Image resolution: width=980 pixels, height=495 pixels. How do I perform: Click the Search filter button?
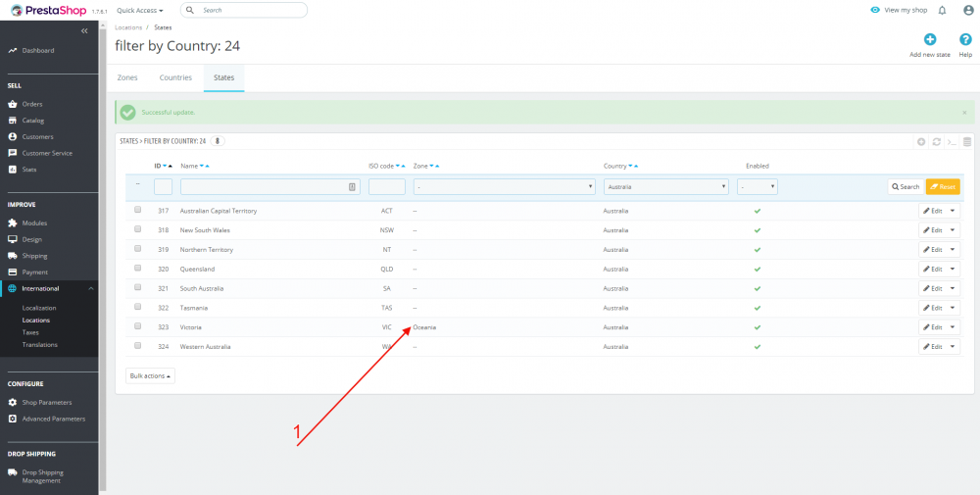click(x=906, y=187)
